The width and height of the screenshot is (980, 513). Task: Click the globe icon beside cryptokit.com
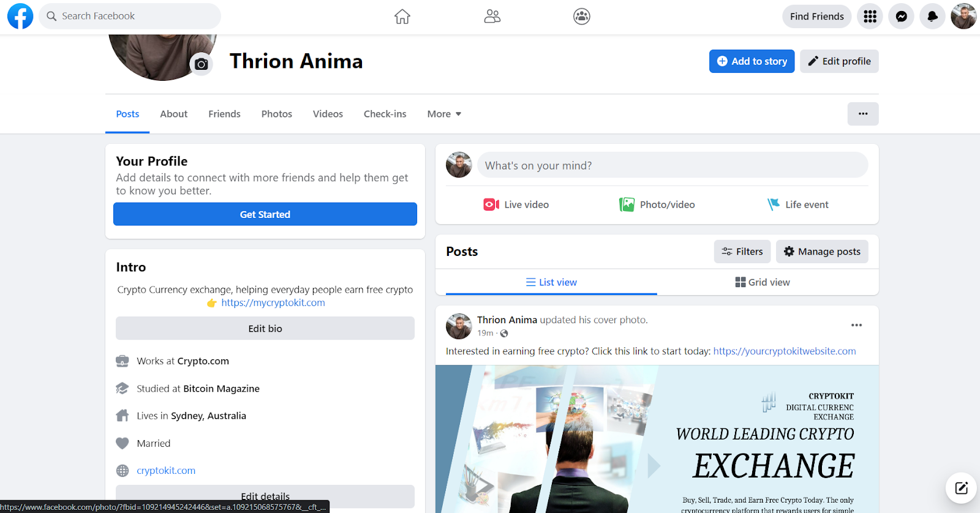(123, 471)
